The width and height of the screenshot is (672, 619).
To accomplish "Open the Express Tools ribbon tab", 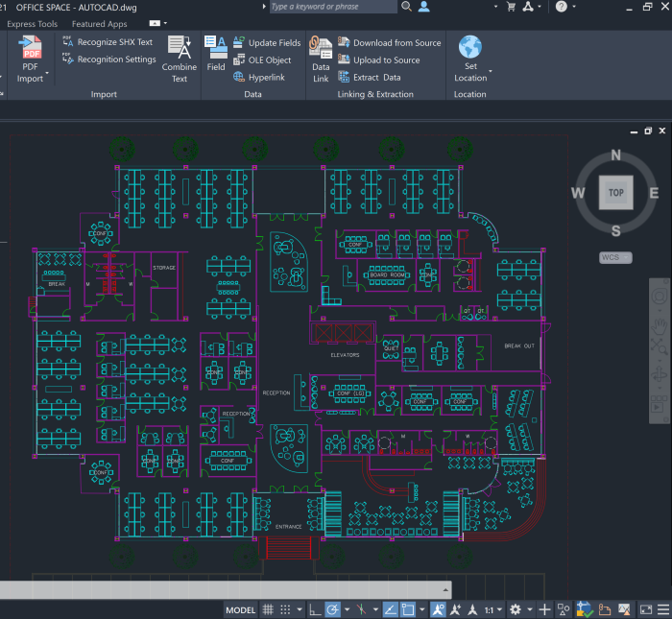I will 32,24.
